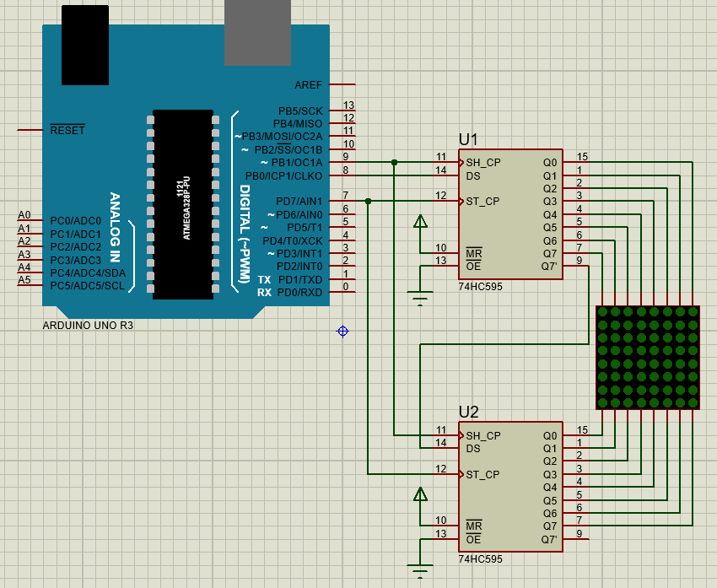Click the black power jack on Arduino
Screen dimensions: 717x588
(x=85, y=45)
